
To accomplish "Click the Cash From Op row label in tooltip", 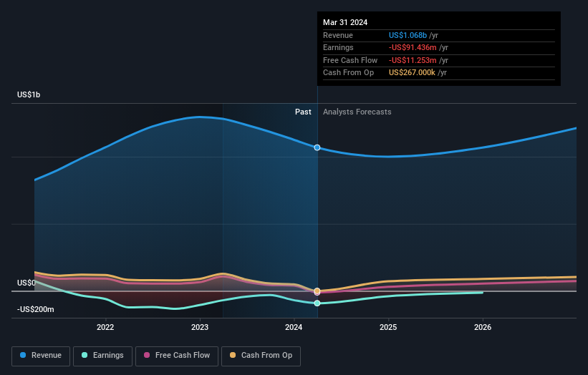I will pyautogui.click(x=348, y=73).
